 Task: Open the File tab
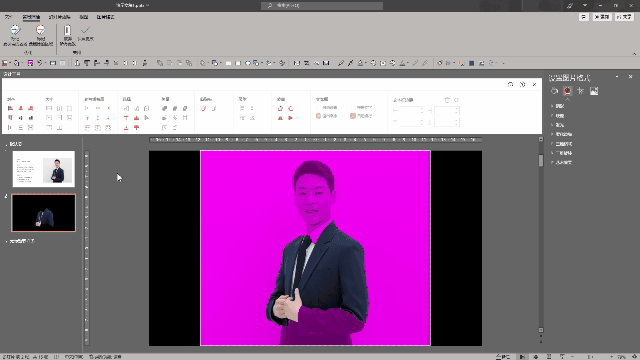click(9, 17)
